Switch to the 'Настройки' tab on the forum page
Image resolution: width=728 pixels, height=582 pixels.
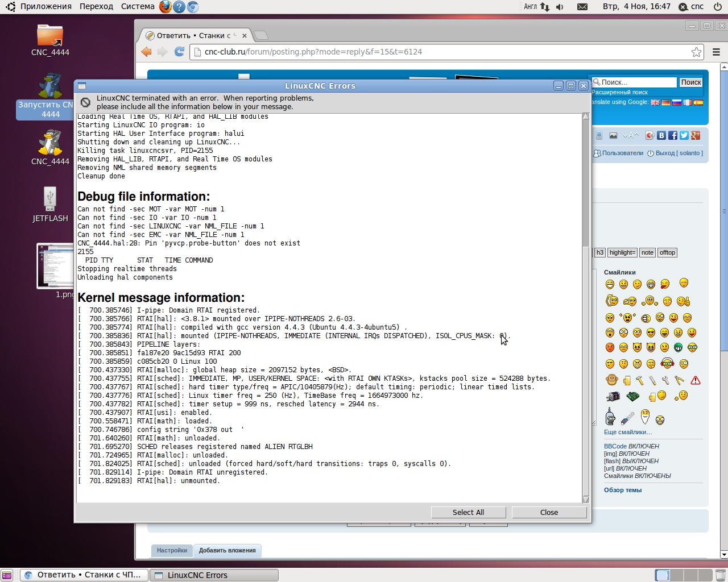coord(172,550)
